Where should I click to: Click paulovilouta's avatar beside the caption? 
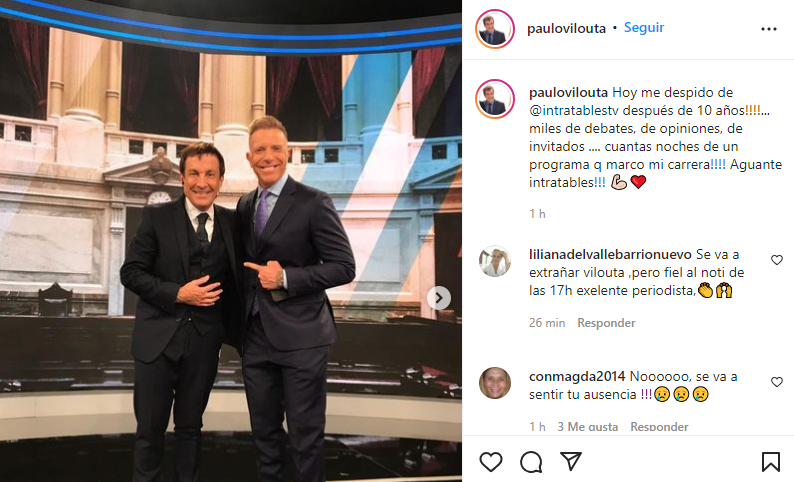495,99
